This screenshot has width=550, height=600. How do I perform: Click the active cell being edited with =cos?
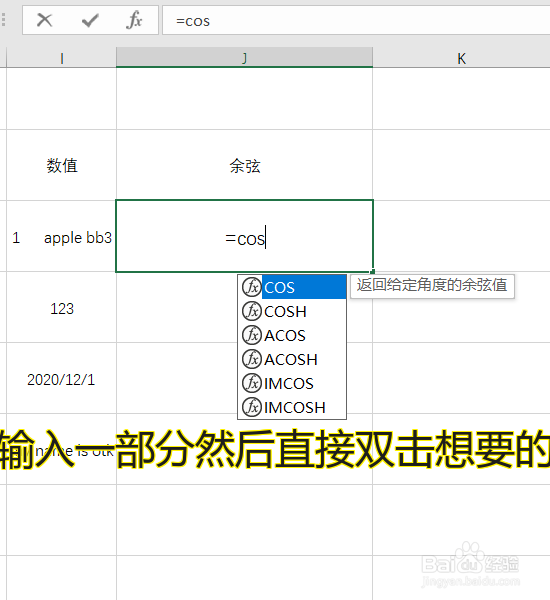point(244,236)
